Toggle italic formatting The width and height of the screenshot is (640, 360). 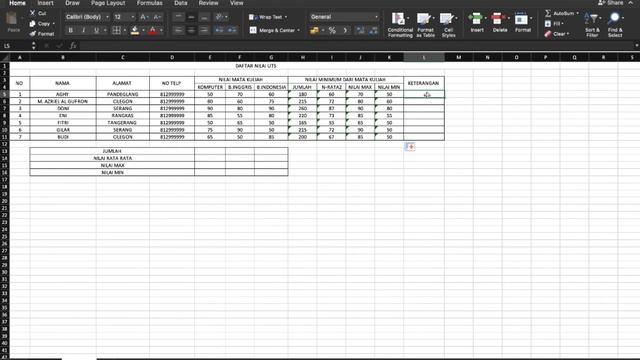click(x=83, y=31)
